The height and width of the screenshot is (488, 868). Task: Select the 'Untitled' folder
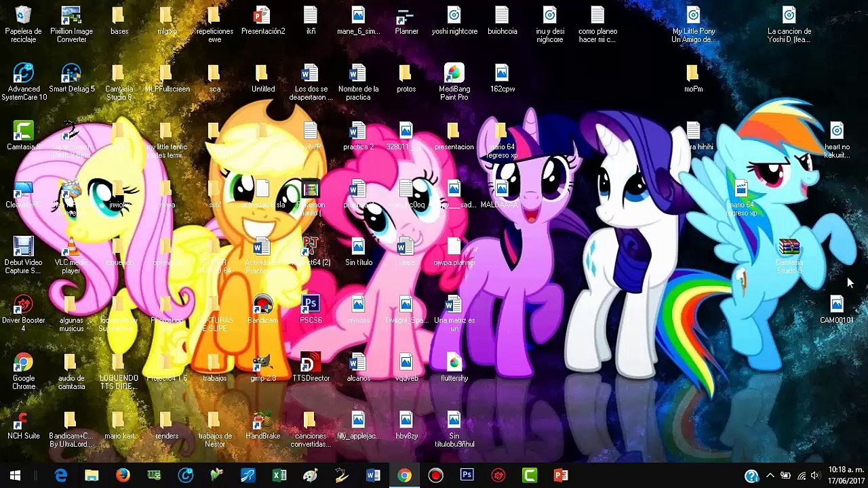[x=262, y=79]
